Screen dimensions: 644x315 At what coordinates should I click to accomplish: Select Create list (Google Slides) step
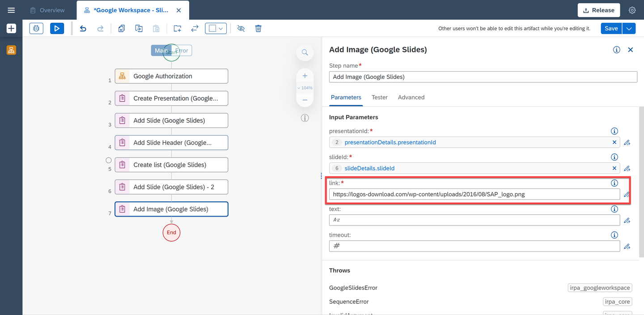tap(171, 165)
